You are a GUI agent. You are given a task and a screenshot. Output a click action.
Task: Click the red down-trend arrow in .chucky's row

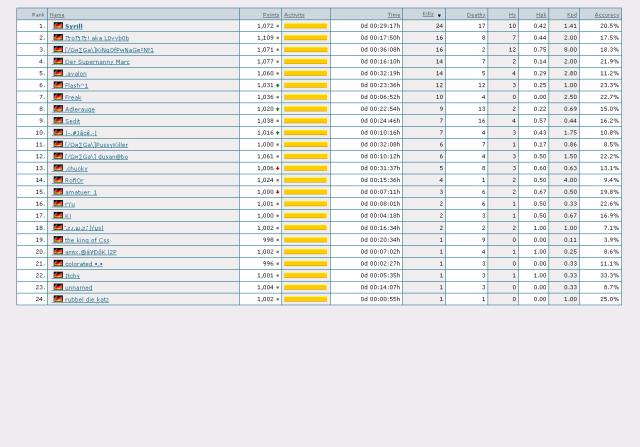[278, 168]
